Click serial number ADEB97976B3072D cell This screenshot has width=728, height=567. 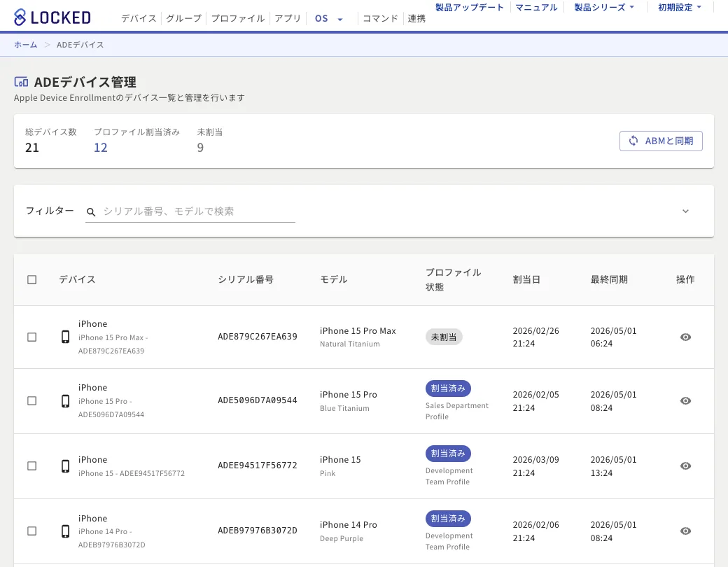click(x=257, y=531)
